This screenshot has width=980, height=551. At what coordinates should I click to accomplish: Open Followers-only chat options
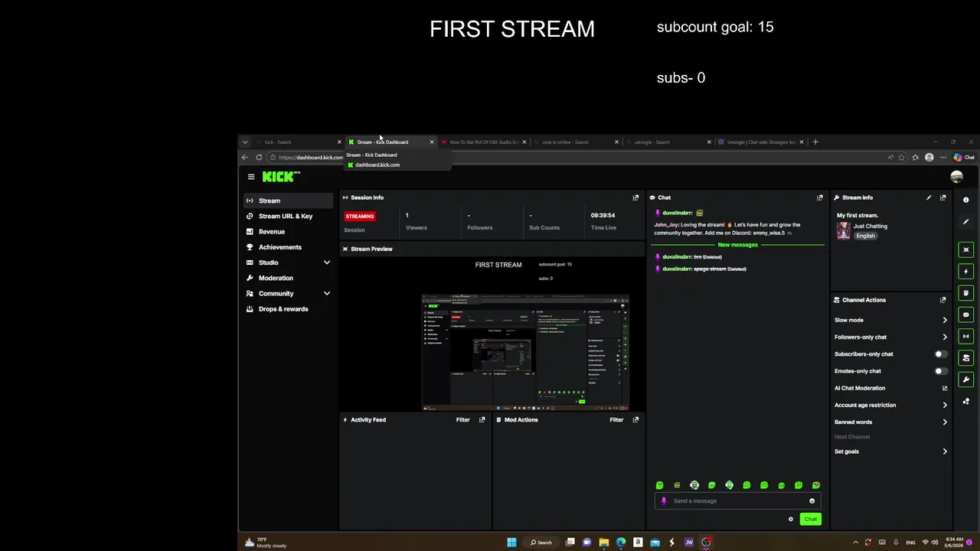891,337
